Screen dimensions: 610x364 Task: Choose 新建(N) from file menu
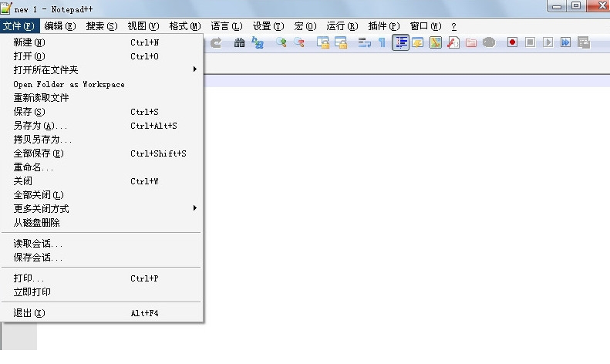pyautogui.click(x=102, y=42)
